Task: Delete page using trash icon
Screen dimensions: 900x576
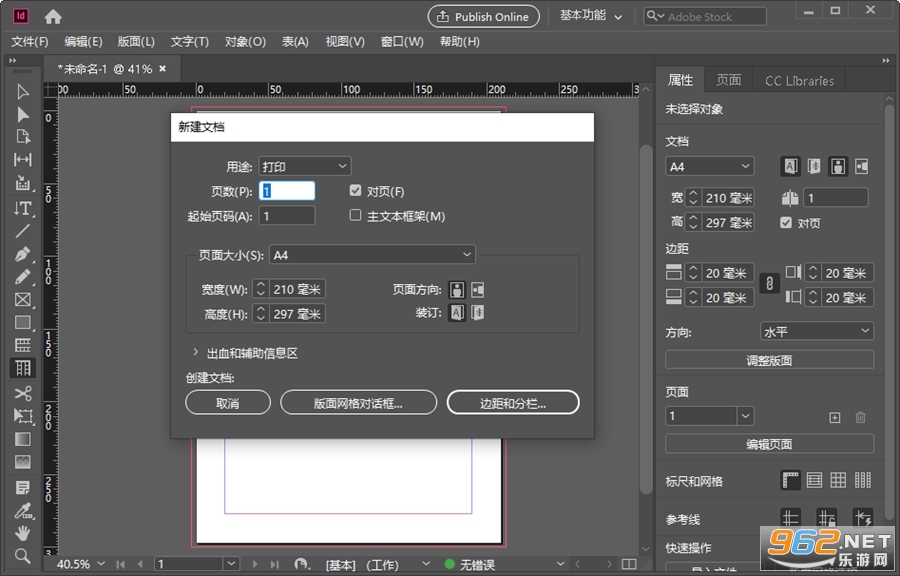Action: pos(860,417)
